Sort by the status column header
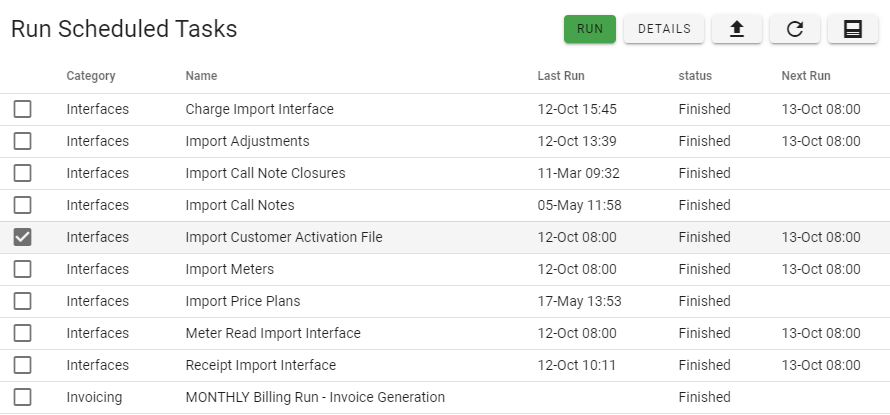The image size is (890, 415). pyautogui.click(x=695, y=76)
